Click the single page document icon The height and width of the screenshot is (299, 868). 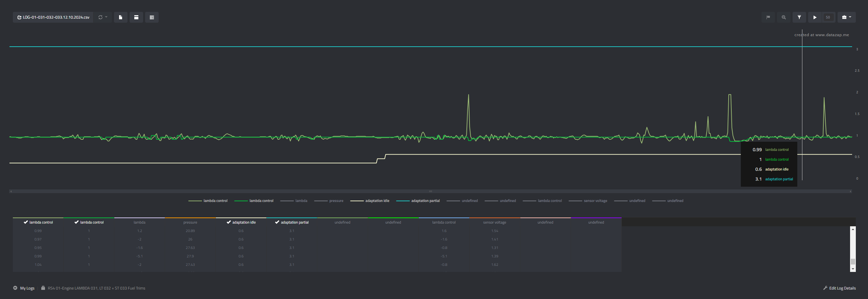pos(120,17)
